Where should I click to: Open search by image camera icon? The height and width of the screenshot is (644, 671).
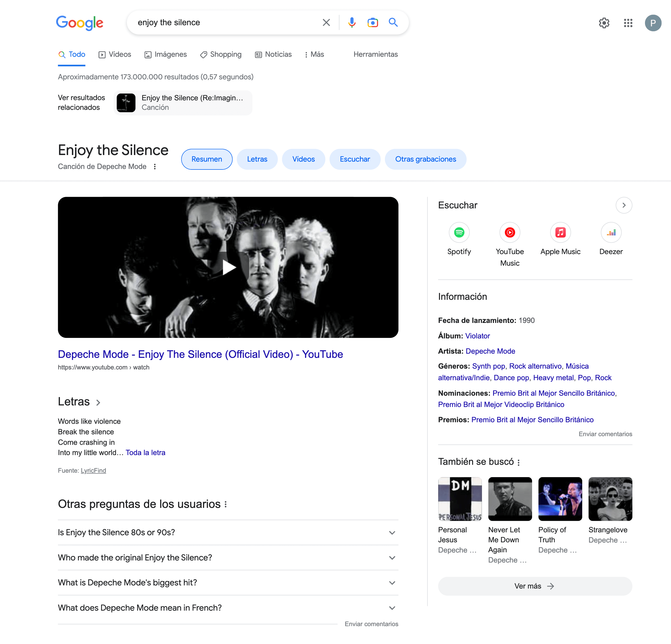pos(373,23)
